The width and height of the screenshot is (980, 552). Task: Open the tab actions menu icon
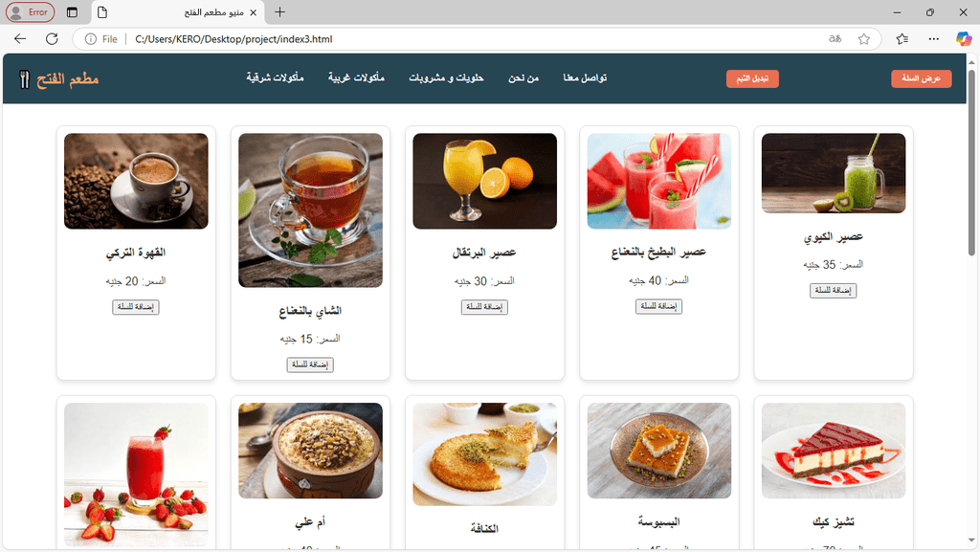[x=72, y=12]
